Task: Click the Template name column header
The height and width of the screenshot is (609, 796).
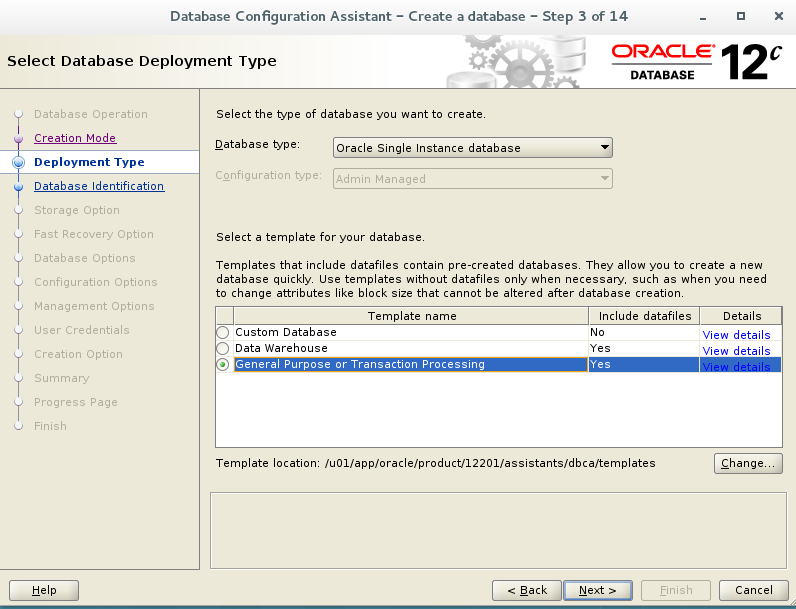Action: pyautogui.click(x=411, y=316)
